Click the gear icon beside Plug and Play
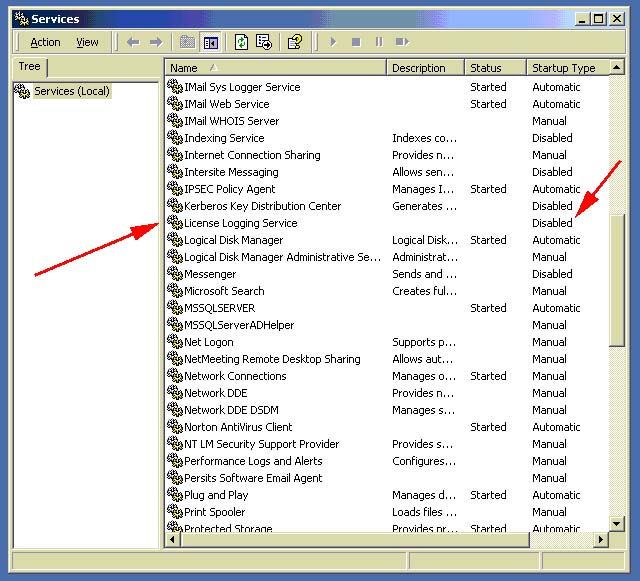Viewport: 640px width, 581px height. 175,494
